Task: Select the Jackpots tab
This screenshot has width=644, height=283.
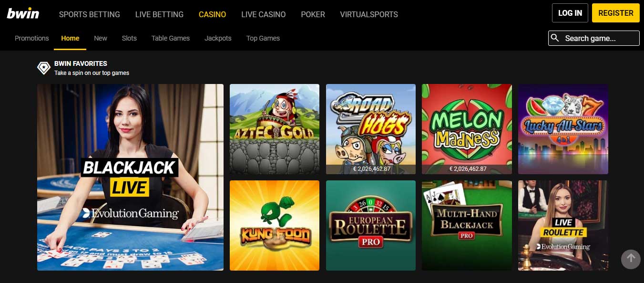Action: [x=218, y=38]
